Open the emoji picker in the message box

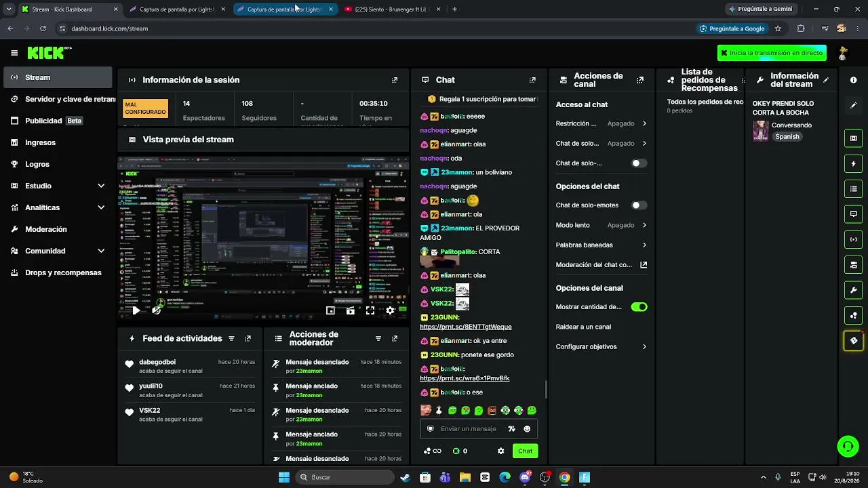[527, 429]
